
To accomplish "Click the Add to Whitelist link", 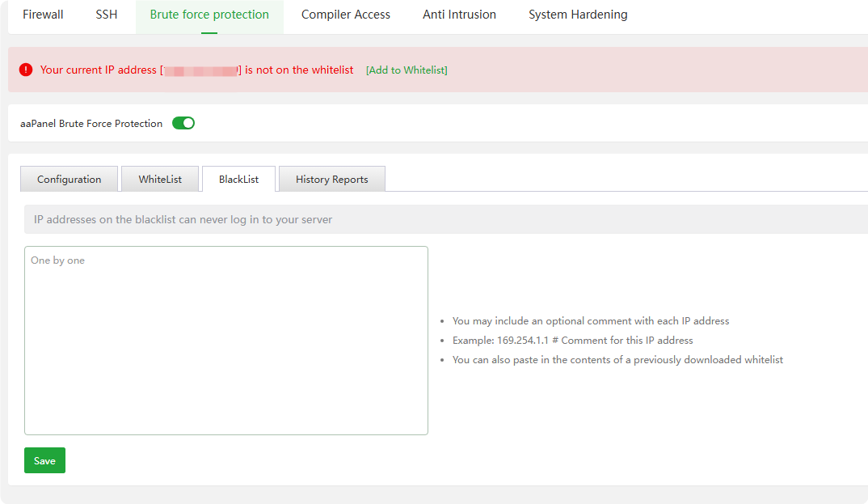I will (407, 70).
